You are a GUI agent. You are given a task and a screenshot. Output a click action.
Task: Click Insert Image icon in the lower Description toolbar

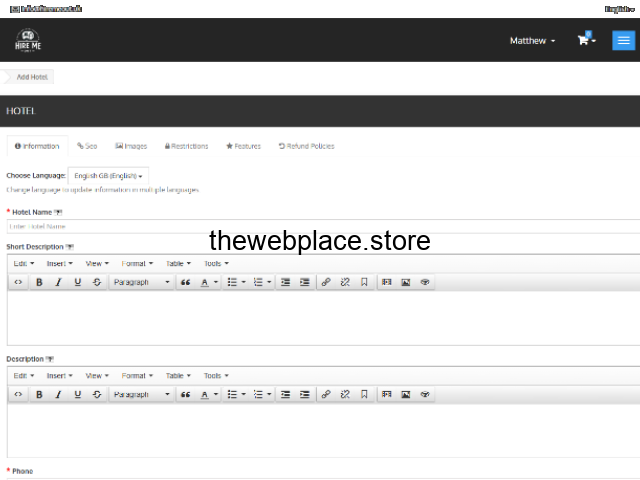click(x=405, y=394)
